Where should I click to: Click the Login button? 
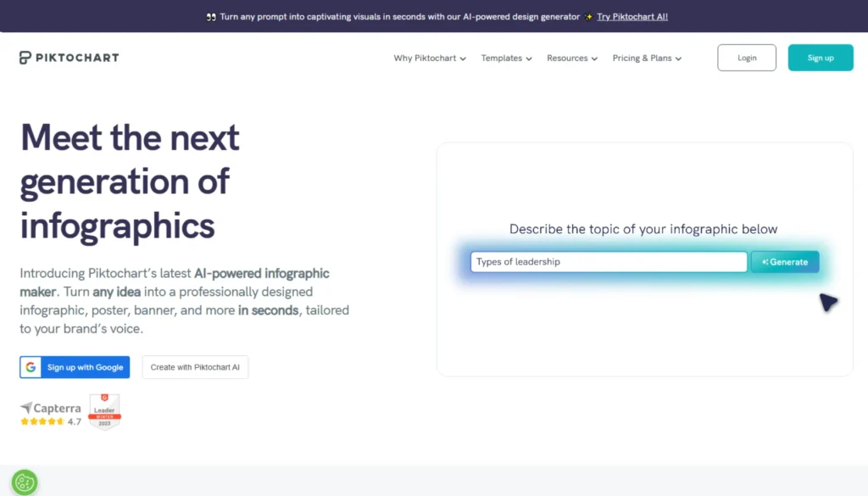click(x=747, y=58)
